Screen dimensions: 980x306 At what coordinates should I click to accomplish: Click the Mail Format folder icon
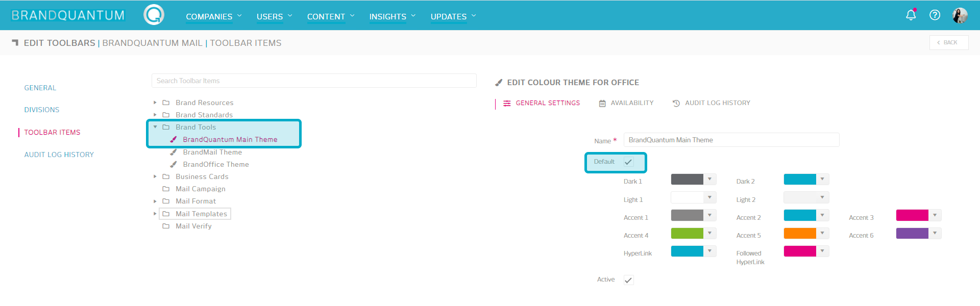pos(166,201)
